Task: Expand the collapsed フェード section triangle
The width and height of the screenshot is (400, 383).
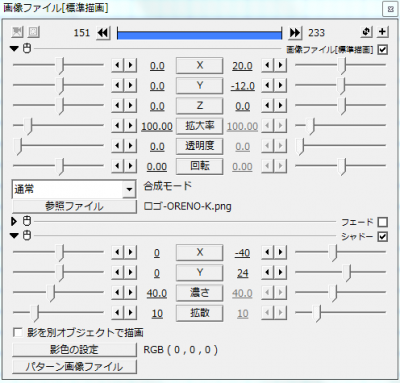Action: pyautogui.click(x=14, y=221)
